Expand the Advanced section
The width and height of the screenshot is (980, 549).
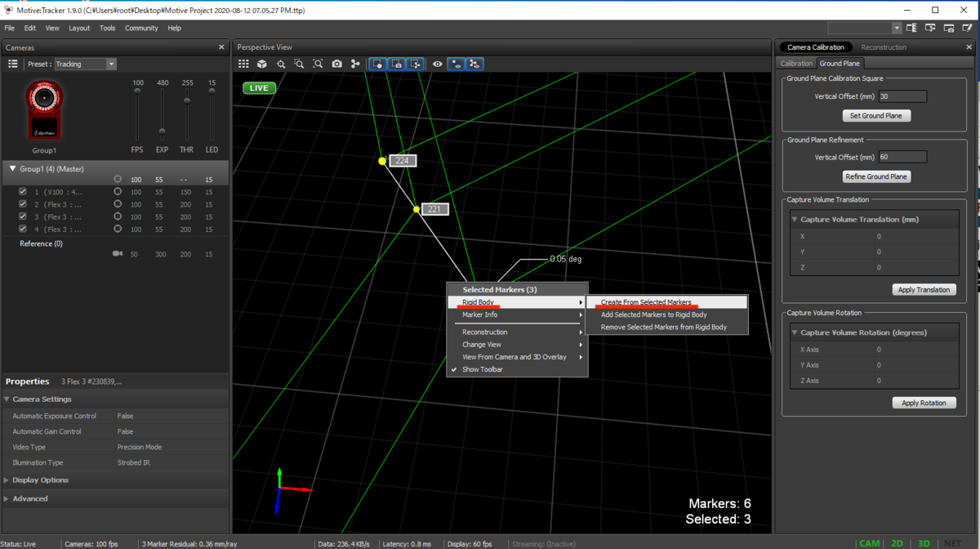click(x=7, y=498)
